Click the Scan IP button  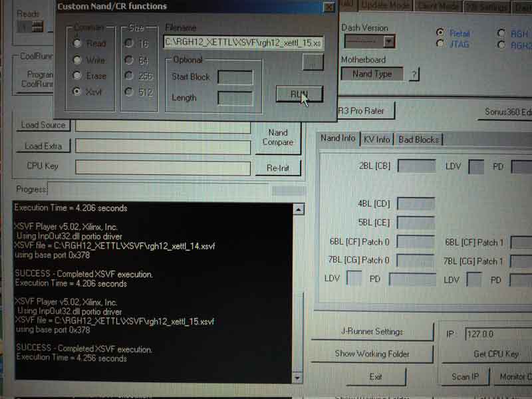tap(465, 377)
